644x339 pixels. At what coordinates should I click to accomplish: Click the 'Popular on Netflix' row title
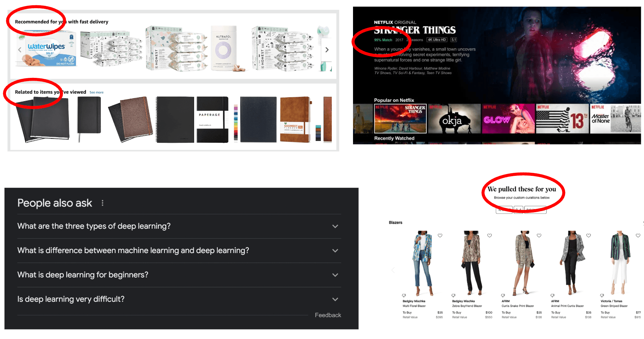(x=394, y=100)
